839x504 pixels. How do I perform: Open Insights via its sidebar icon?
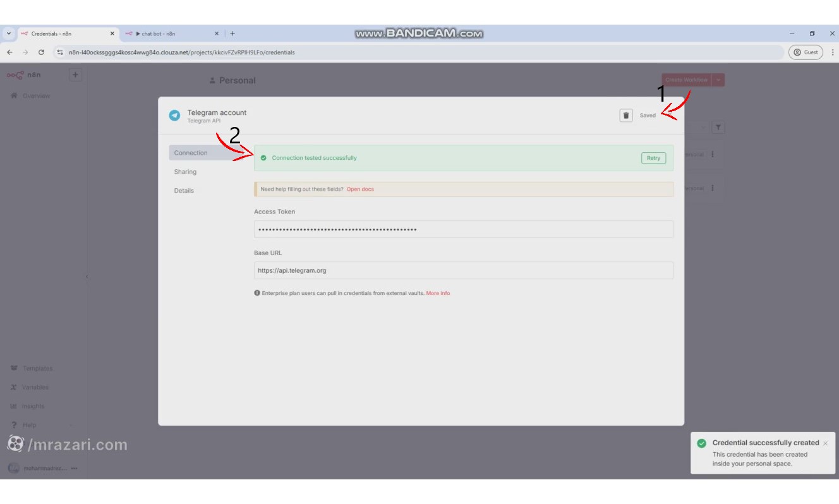coord(14,405)
